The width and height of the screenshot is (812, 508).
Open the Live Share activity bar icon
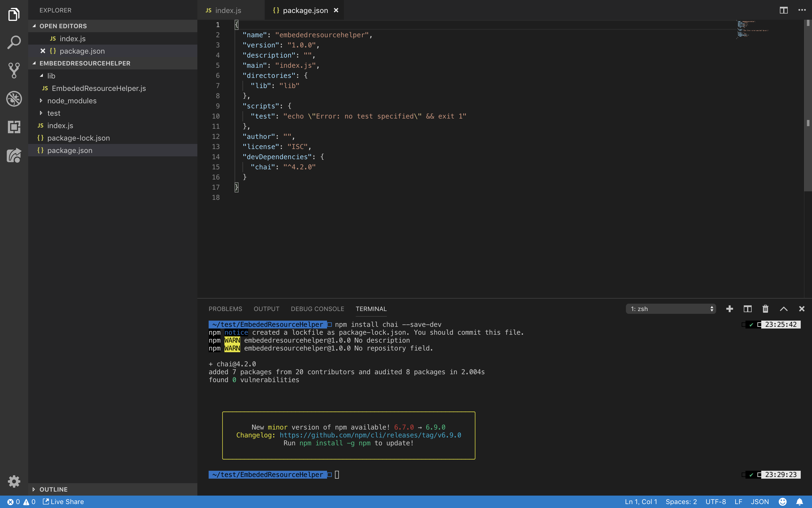click(14, 155)
